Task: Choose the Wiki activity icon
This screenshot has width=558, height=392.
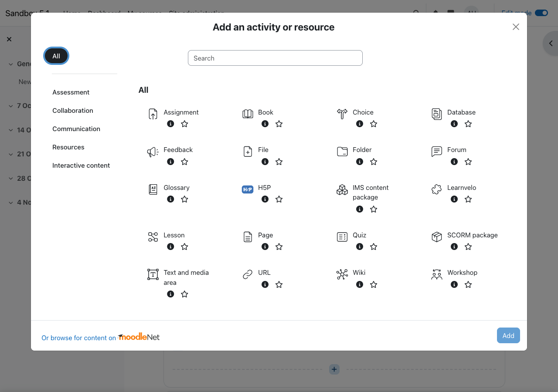Action: [342, 274]
